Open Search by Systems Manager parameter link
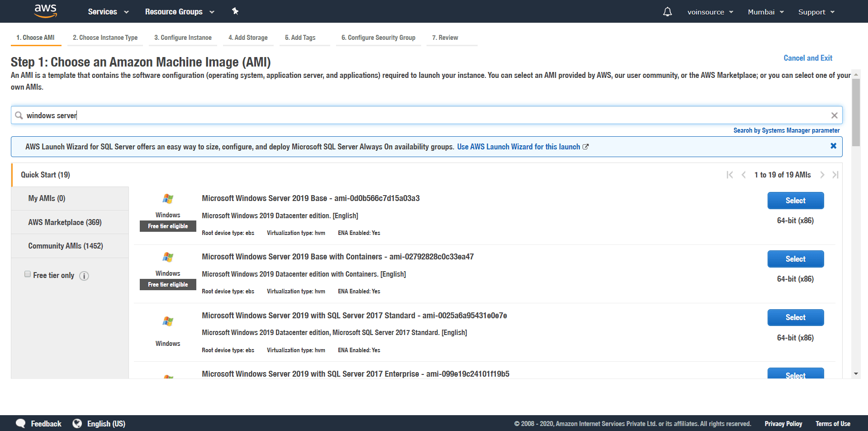 786,130
